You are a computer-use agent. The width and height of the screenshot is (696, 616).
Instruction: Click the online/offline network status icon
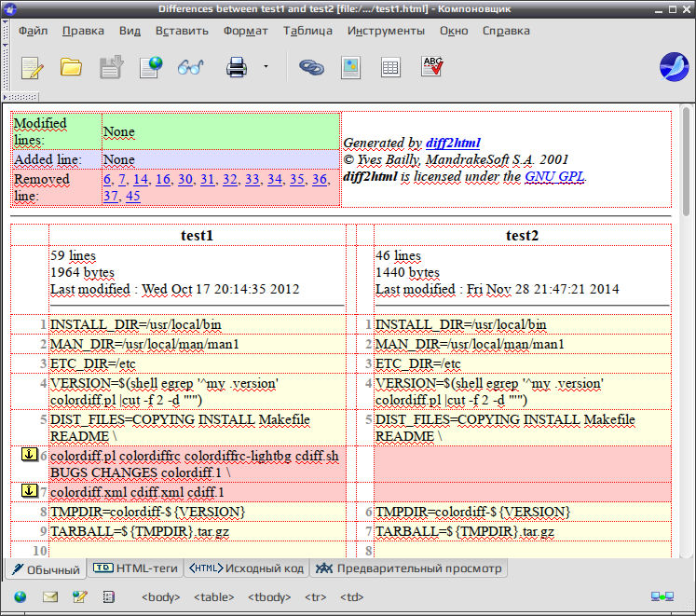(662, 596)
